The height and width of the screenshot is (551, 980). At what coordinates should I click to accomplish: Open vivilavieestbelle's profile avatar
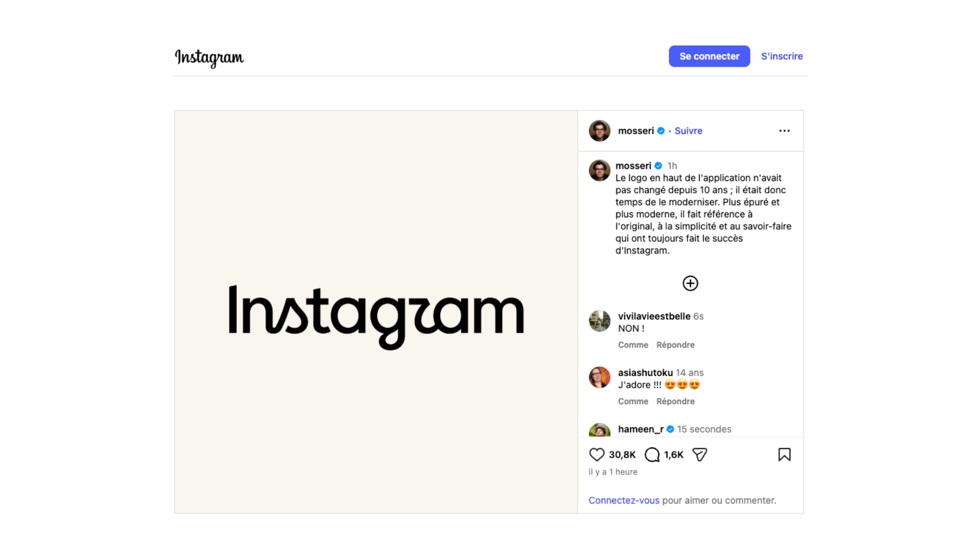[600, 321]
